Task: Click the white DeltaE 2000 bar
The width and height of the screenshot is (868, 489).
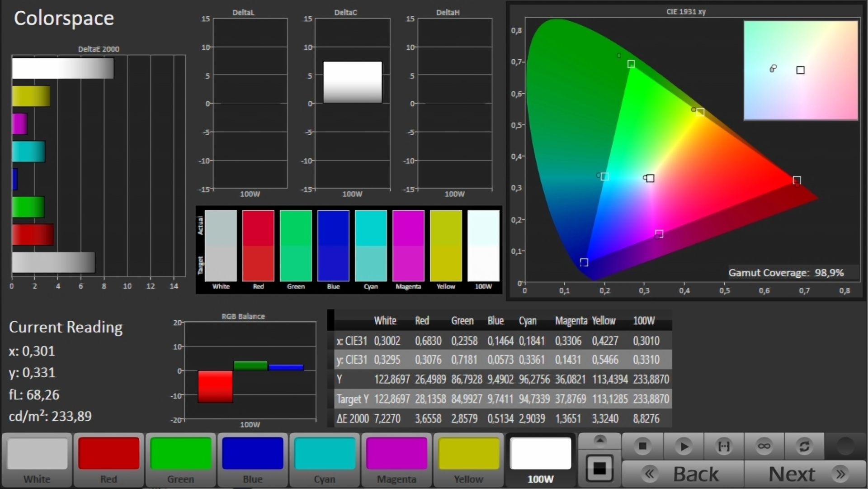Action: tap(63, 68)
